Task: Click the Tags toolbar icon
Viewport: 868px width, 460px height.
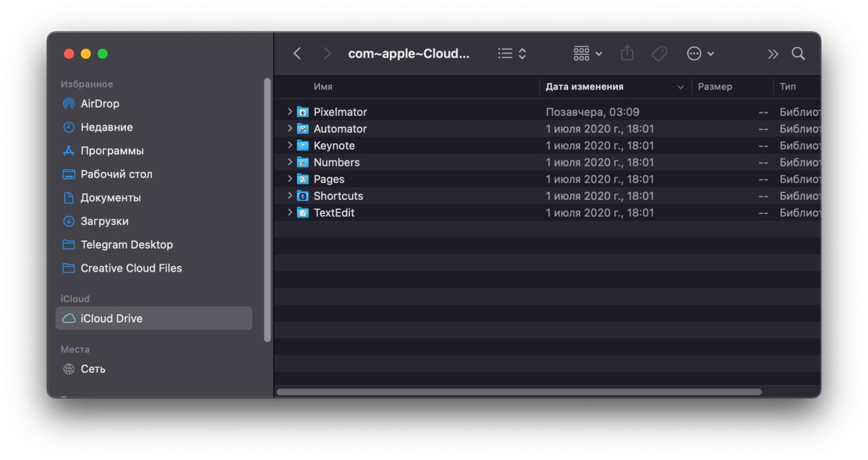Action: pyautogui.click(x=659, y=54)
